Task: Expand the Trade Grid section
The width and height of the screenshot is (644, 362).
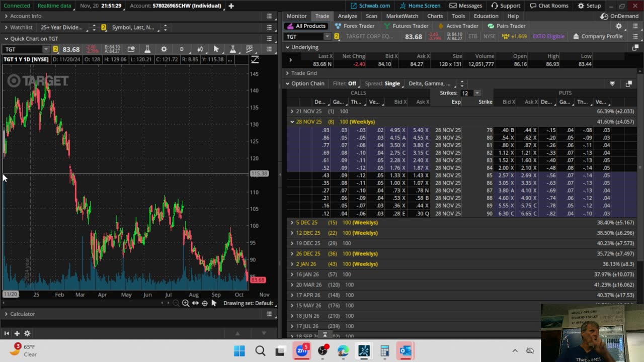Action: 287,73
